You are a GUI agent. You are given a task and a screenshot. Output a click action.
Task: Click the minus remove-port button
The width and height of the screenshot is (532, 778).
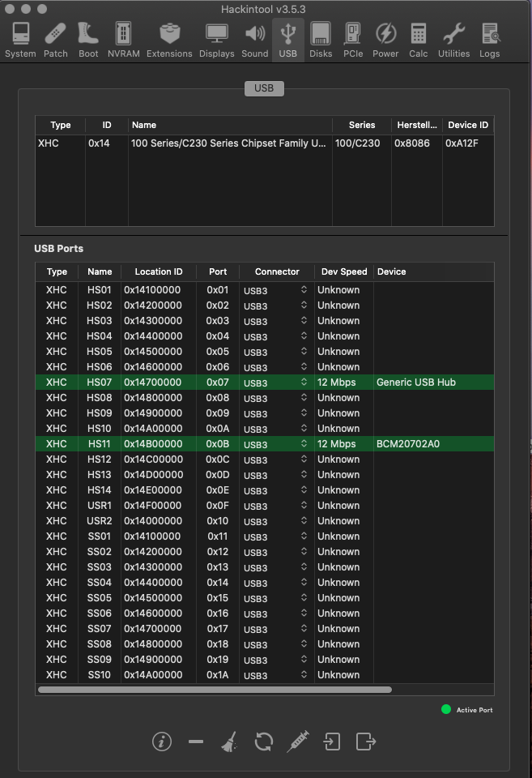(x=196, y=742)
